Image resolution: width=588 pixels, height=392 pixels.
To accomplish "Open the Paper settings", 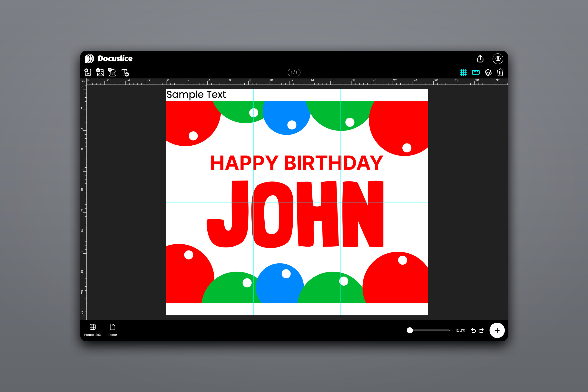I will click(x=112, y=330).
